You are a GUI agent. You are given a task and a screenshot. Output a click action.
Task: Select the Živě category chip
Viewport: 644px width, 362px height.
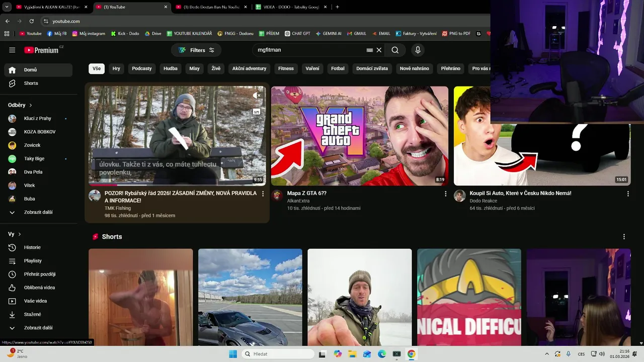tap(216, 68)
